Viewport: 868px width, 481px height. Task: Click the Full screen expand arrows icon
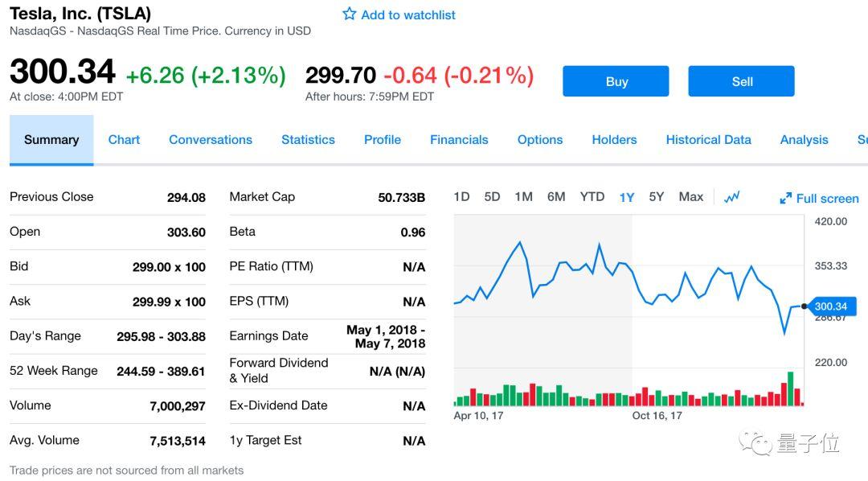click(786, 199)
